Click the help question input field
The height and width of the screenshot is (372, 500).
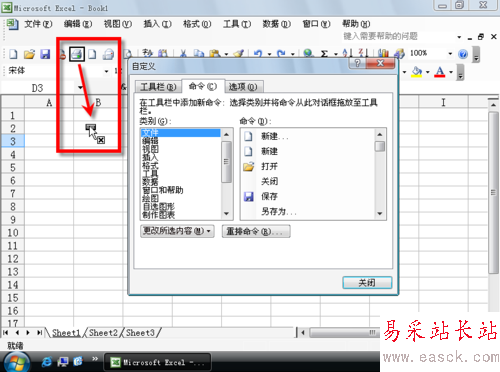(399, 36)
